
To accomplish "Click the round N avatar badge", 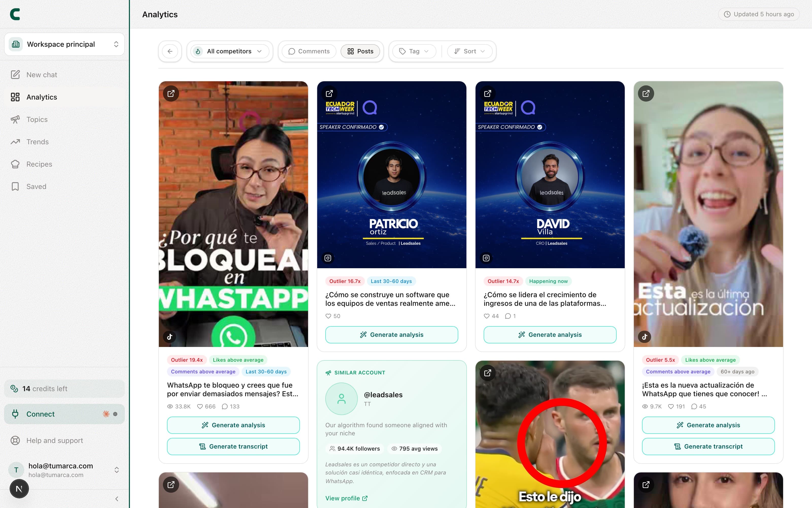I will tap(19, 489).
